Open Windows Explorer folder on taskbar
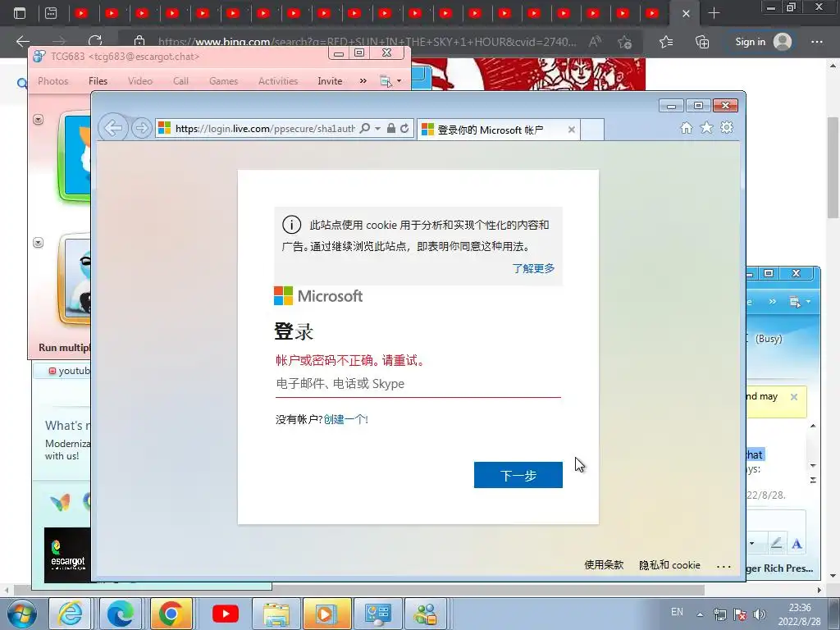840x630 pixels. (276, 614)
